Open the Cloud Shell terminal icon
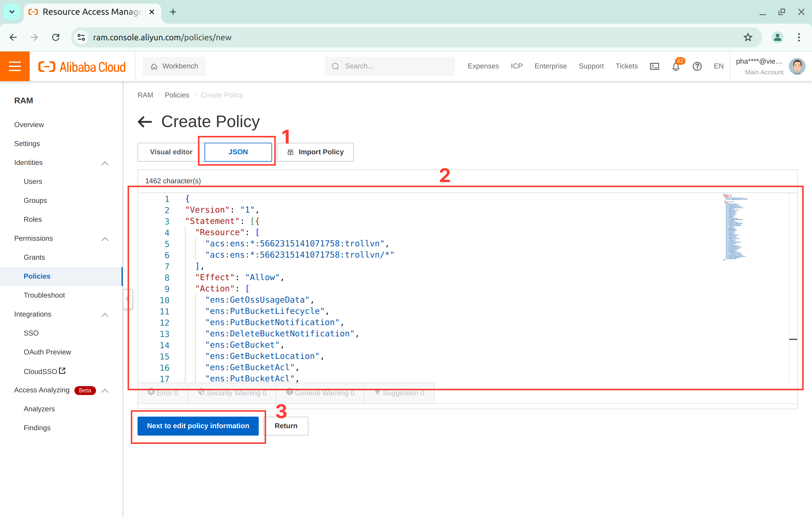 (654, 66)
